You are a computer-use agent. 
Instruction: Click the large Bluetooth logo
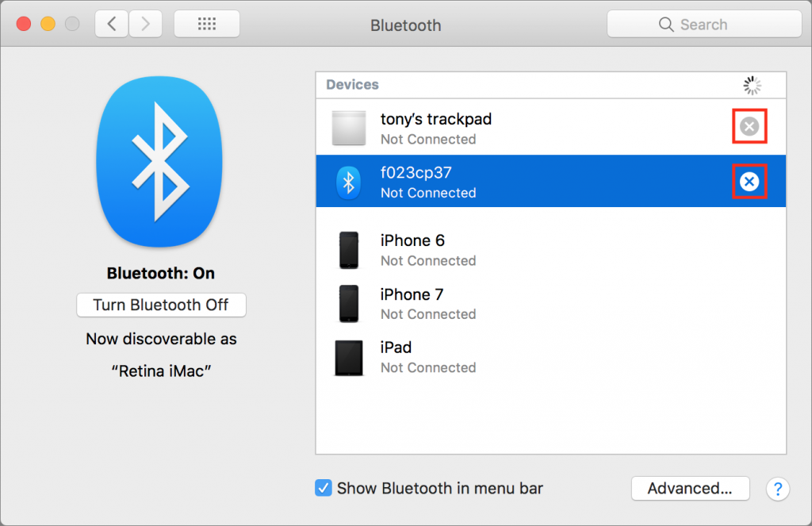click(159, 161)
